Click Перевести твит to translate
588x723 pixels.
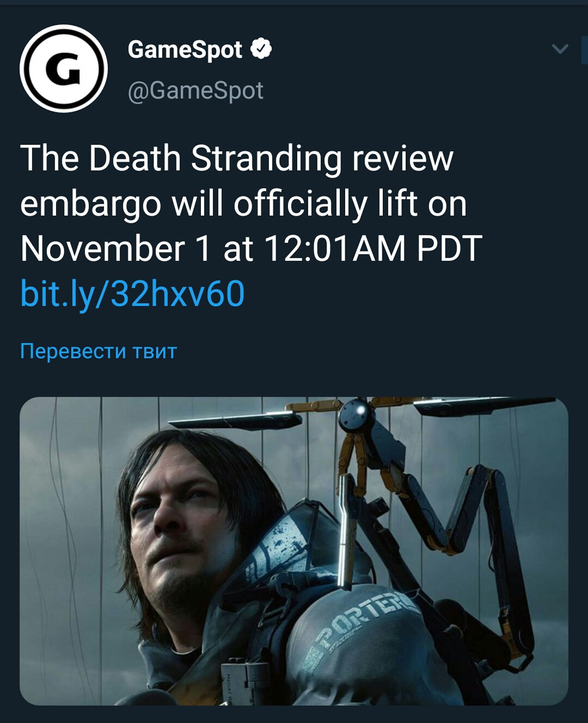[x=99, y=351]
